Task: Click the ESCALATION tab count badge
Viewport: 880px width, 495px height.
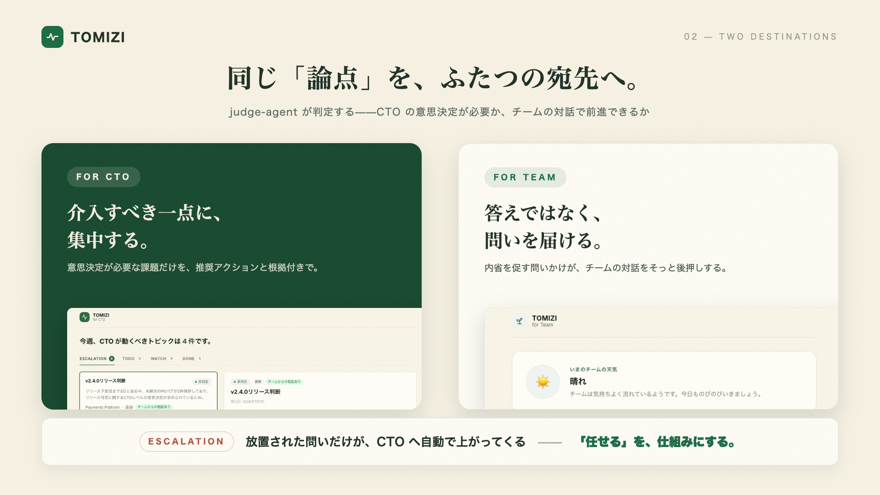Action: click(x=112, y=359)
